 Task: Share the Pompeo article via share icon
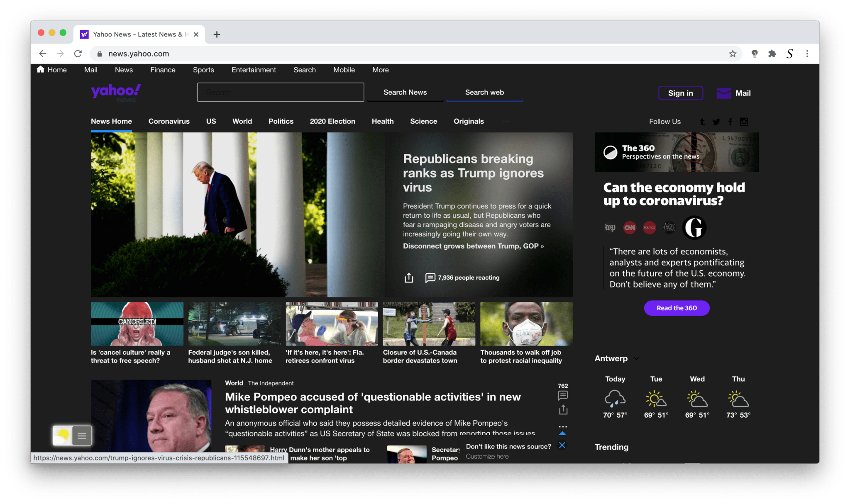tap(563, 409)
